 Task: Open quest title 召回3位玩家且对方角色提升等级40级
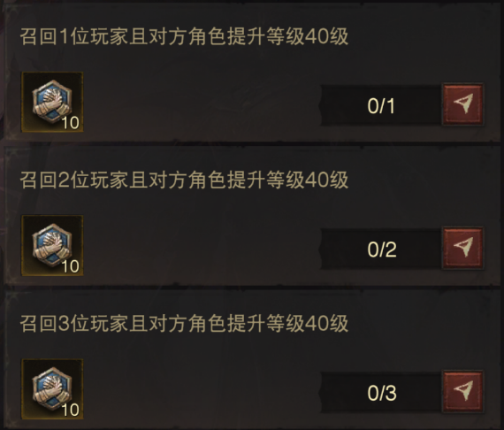pyautogui.click(x=184, y=323)
